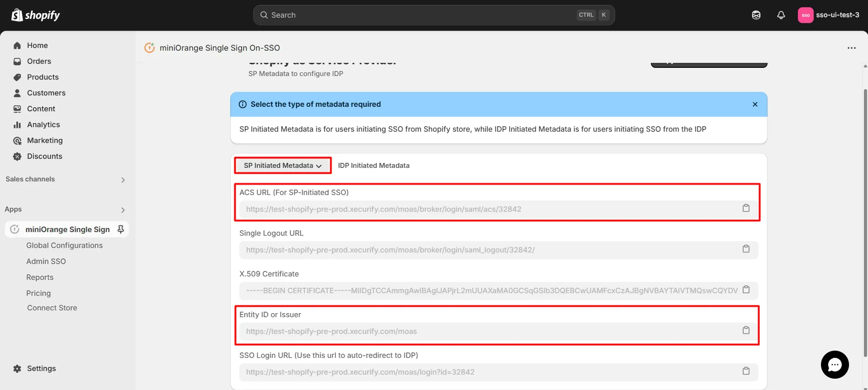Open the app's three-dot more menu
868x390 pixels.
[x=852, y=48]
